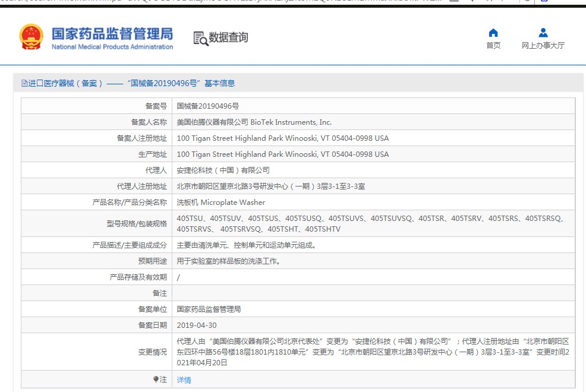Screen dimensions: 586x392
Task: Select 国家药品监督管理局 in the 备案单位 row
Action: click(x=209, y=309)
